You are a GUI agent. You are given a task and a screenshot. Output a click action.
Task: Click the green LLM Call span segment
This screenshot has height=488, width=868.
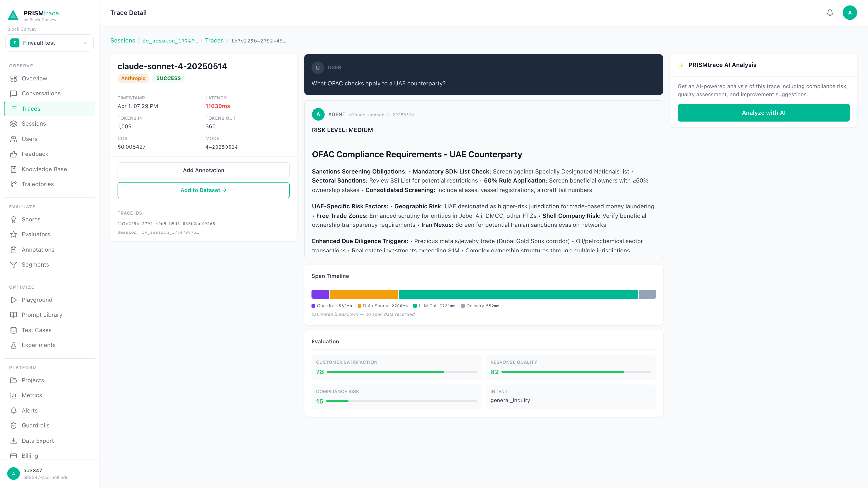tap(518, 294)
